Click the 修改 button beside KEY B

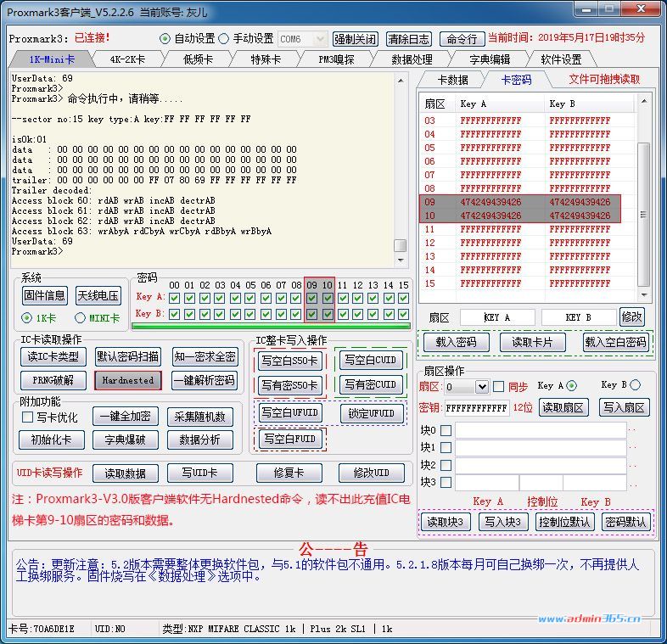(x=631, y=316)
